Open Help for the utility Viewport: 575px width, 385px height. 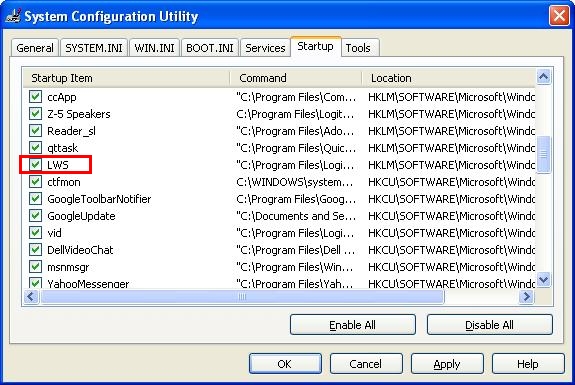pyautogui.click(x=528, y=364)
